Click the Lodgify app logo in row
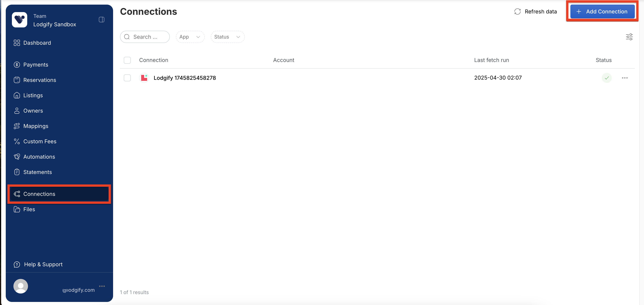Viewport: 644px width, 305px height. pyautogui.click(x=144, y=78)
